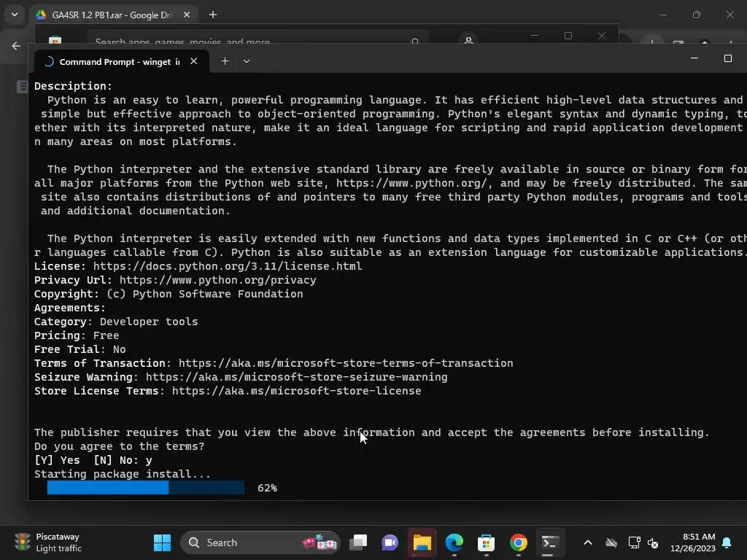Restore down the Chrome window

click(697, 15)
